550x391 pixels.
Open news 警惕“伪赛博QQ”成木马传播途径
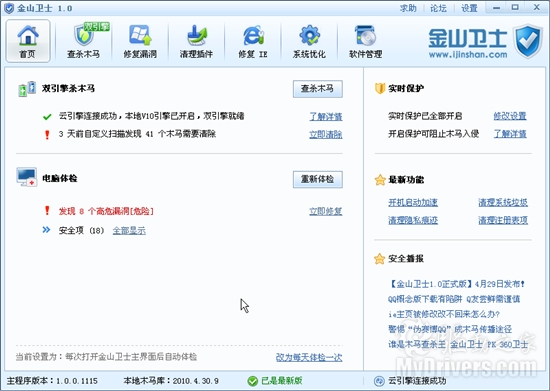coord(450,329)
